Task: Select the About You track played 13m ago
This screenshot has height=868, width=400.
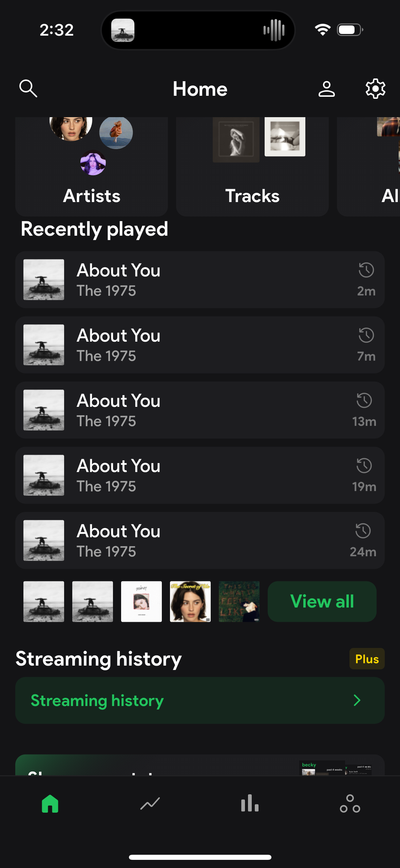Action: (200, 410)
